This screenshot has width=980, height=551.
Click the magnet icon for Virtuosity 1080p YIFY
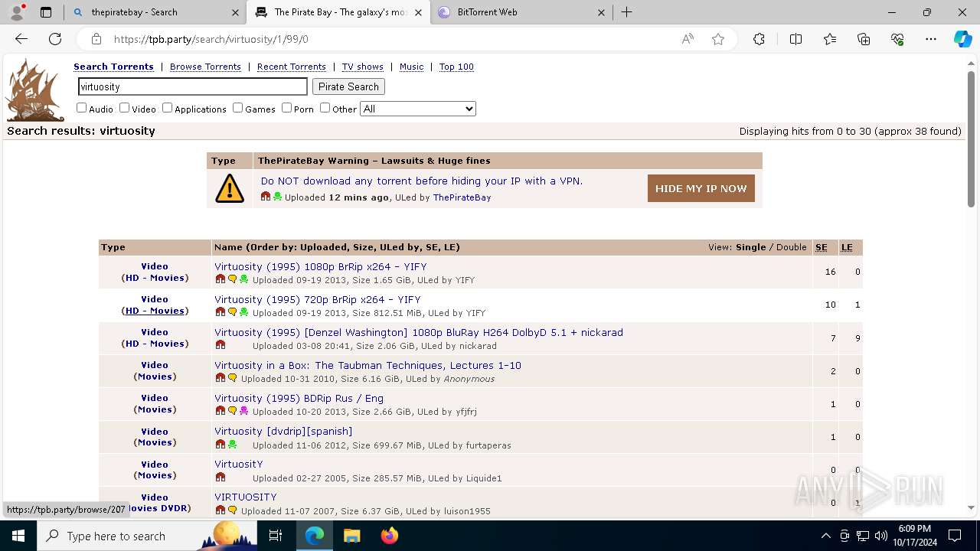(x=220, y=279)
